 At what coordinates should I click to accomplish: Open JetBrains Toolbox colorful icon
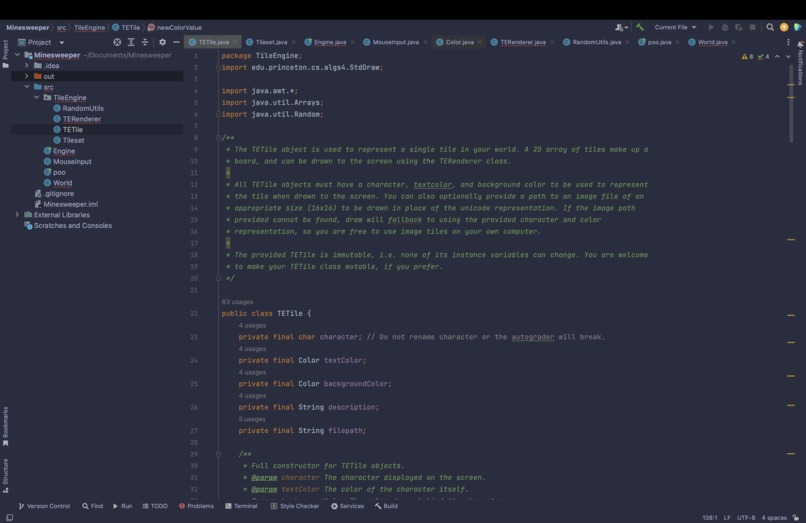pos(797,27)
